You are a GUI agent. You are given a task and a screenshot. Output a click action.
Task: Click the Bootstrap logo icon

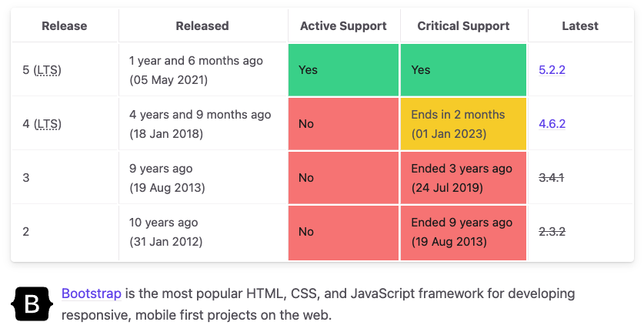coord(32,304)
